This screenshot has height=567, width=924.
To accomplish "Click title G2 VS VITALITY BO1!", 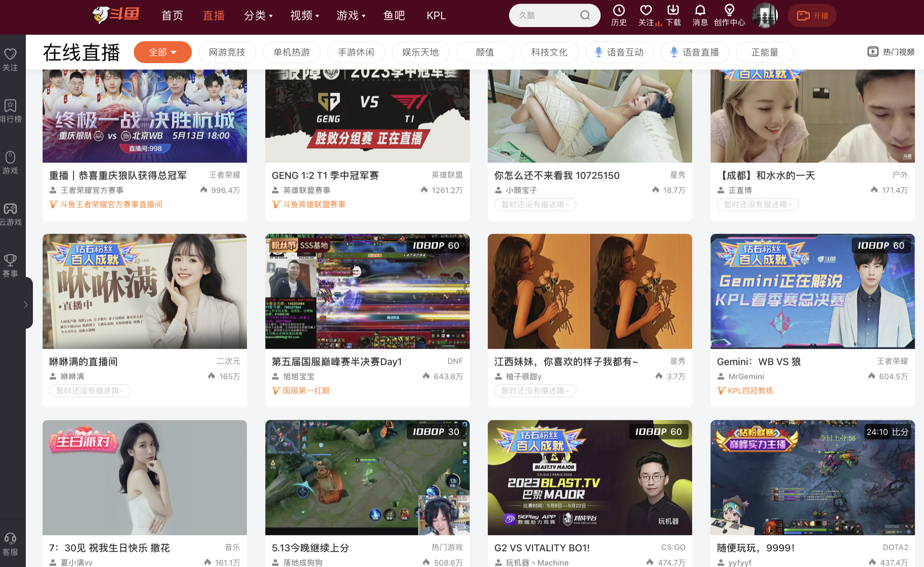I will pos(542,548).
